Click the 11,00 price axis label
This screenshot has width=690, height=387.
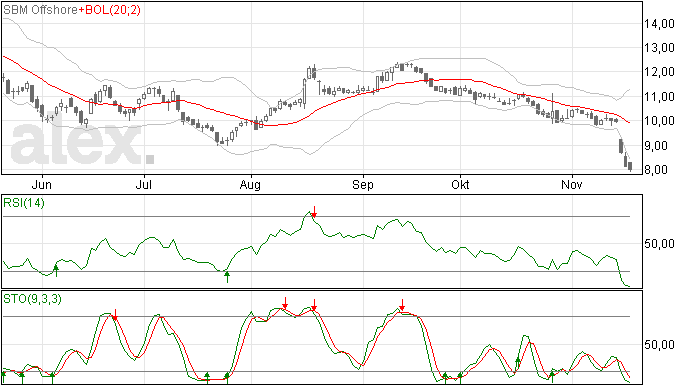click(x=659, y=97)
